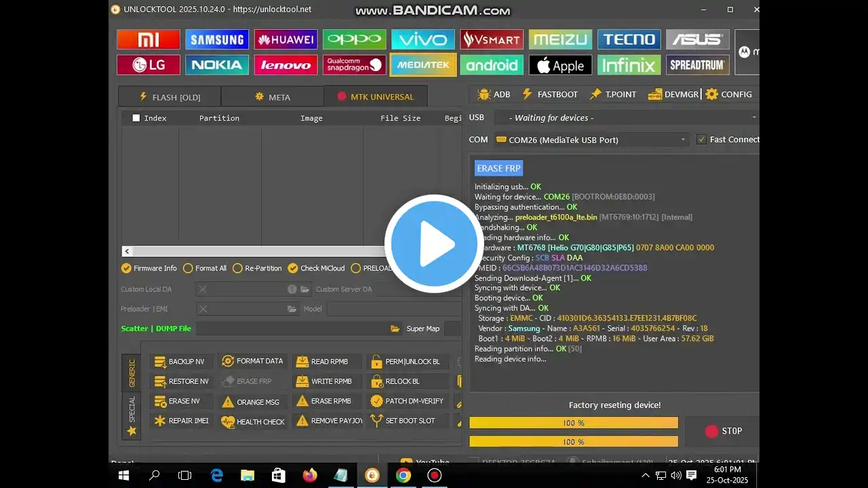Screen dimensions: 868x488
Task: Play the video with center play button
Action: [x=434, y=244]
